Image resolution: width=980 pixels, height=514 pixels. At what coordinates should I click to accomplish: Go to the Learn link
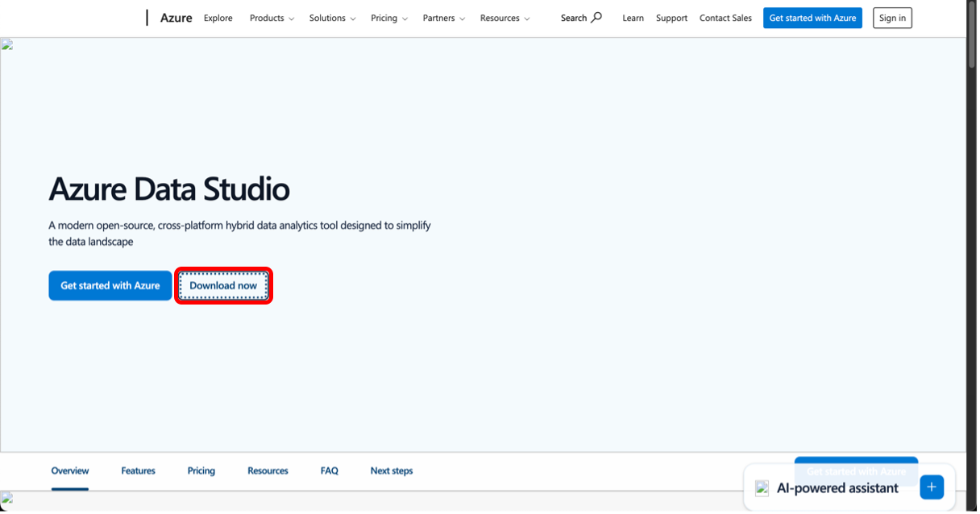[633, 18]
